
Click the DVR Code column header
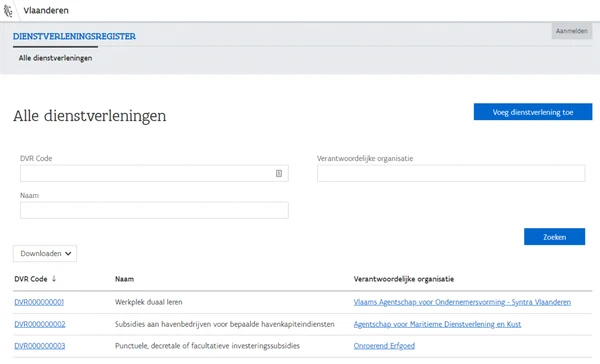pos(31,279)
